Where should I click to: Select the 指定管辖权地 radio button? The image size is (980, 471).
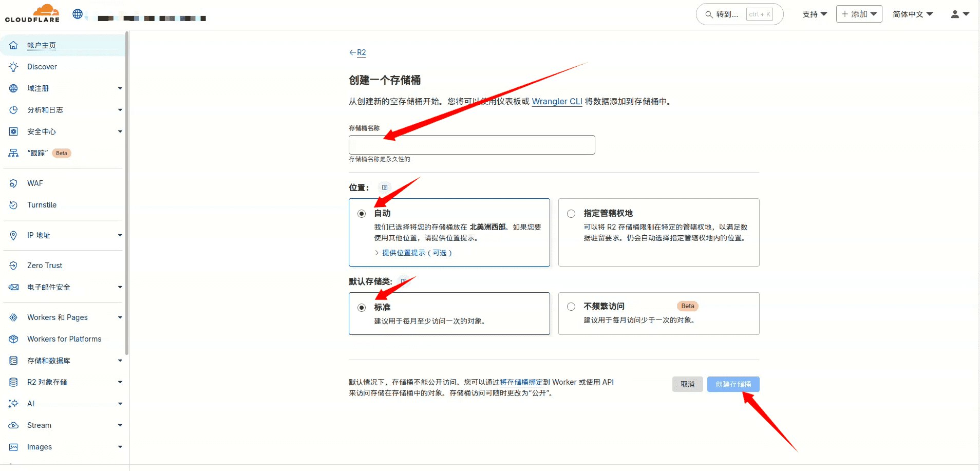tap(571, 214)
